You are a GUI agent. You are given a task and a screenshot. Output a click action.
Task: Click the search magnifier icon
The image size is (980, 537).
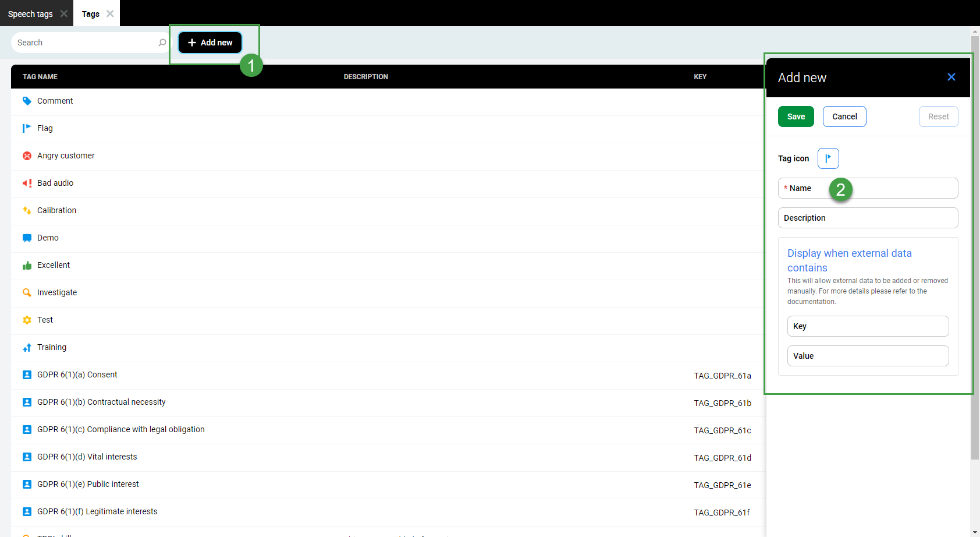161,42
